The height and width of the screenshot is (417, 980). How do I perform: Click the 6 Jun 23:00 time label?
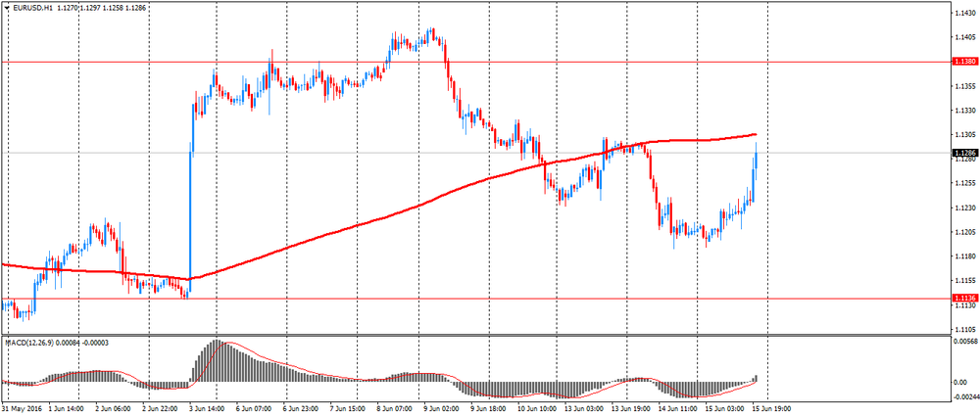(x=301, y=409)
